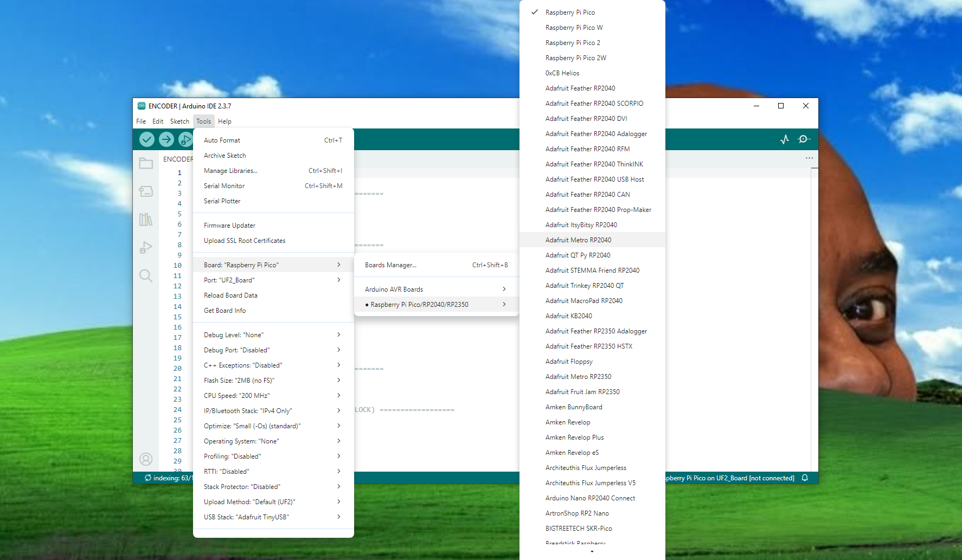The image size is (962, 560).
Task: Open the Sketchbook folder sidebar icon
Action: tap(146, 163)
